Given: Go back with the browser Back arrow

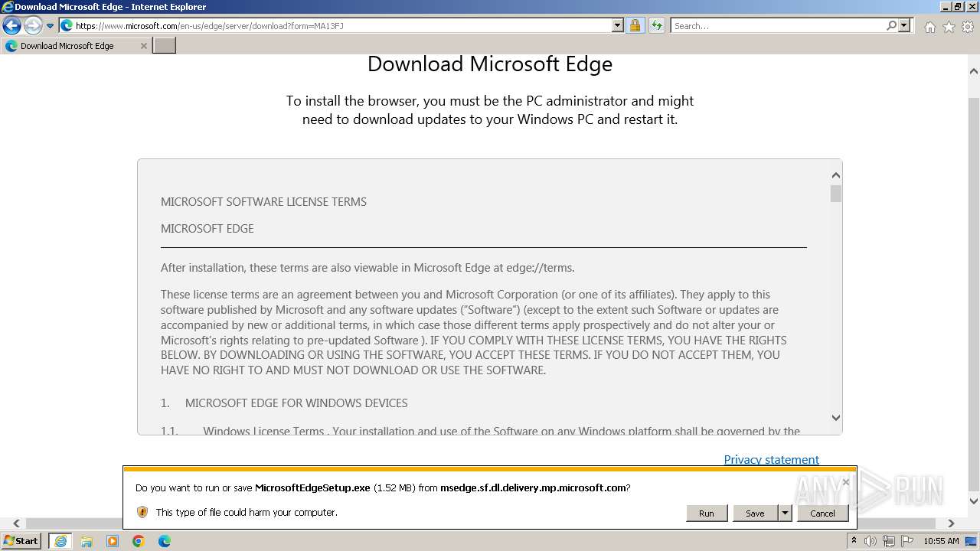Looking at the screenshot, I should point(11,26).
